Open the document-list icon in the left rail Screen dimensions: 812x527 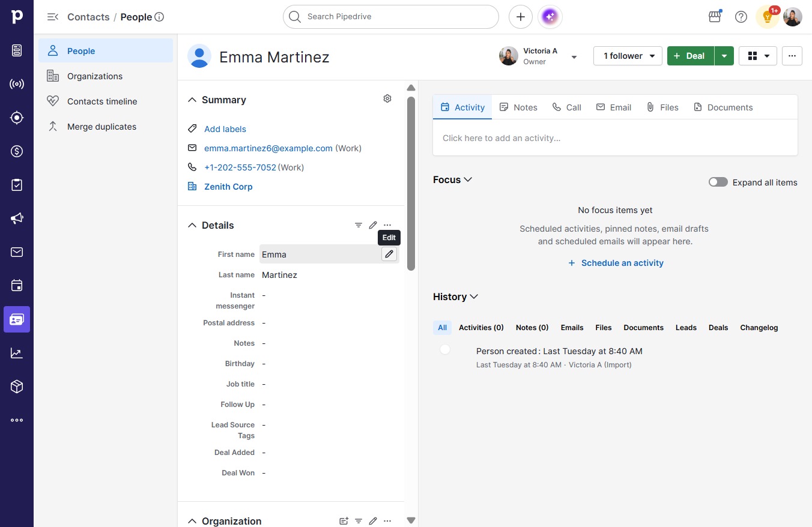tap(17, 50)
